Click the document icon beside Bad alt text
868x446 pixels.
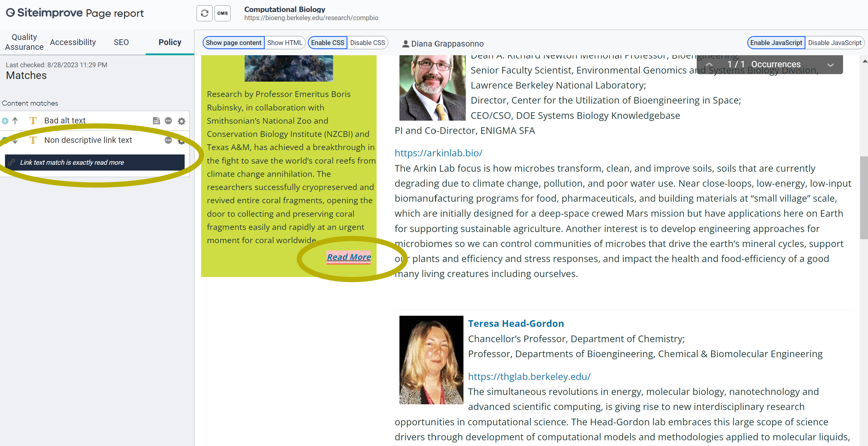click(156, 121)
